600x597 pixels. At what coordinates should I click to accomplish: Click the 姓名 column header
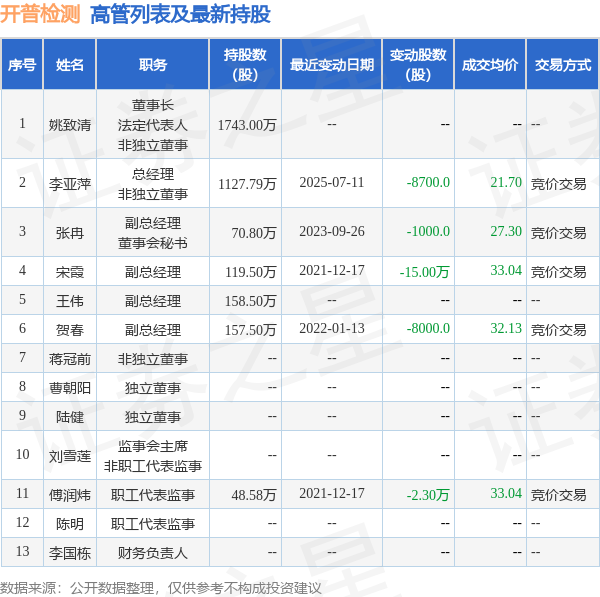69,64
